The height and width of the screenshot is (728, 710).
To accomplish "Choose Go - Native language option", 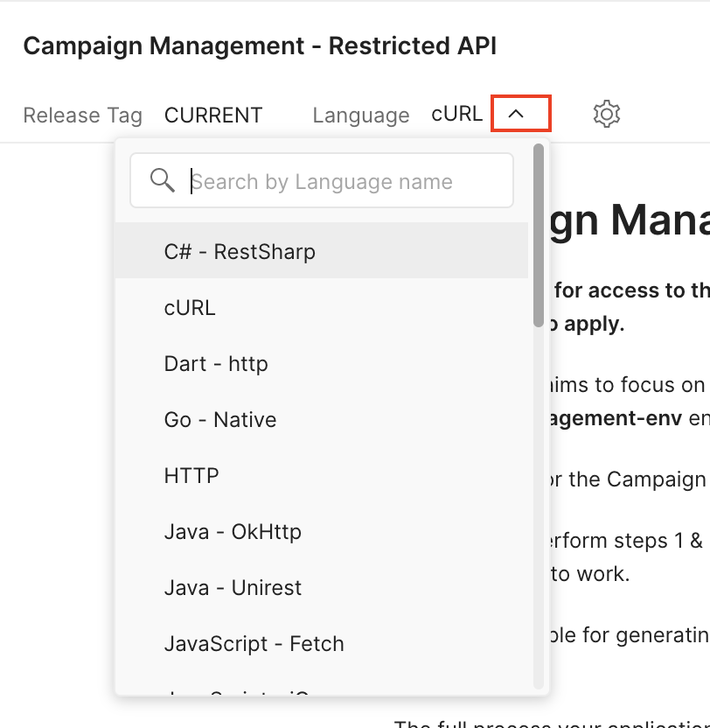I will click(x=322, y=420).
